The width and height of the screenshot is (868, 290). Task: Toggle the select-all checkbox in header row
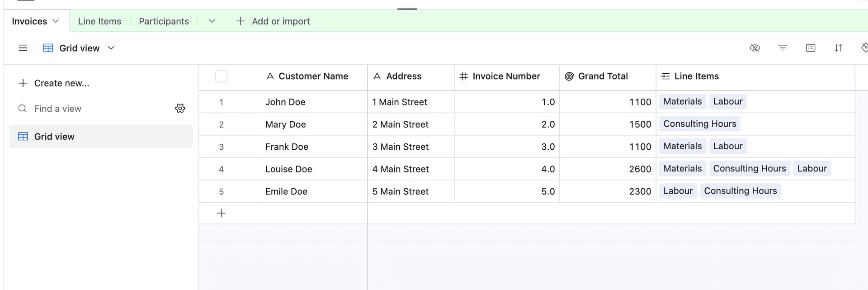pyautogui.click(x=222, y=76)
